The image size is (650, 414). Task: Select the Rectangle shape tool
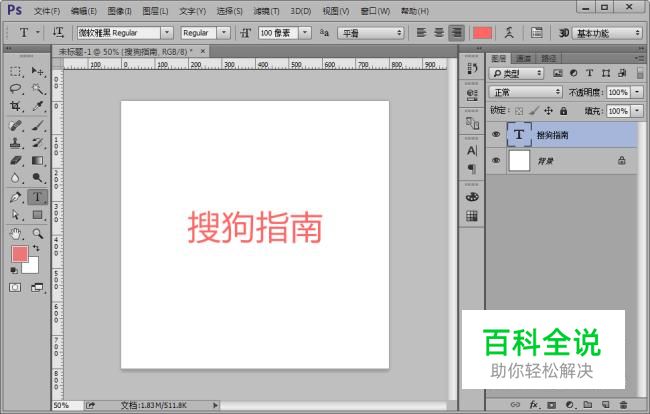click(38, 215)
